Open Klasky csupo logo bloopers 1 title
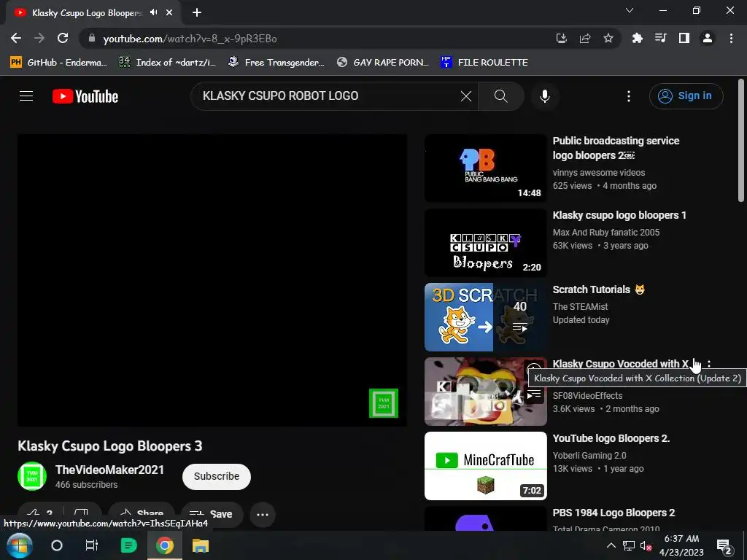The height and width of the screenshot is (560, 747). (x=619, y=215)
